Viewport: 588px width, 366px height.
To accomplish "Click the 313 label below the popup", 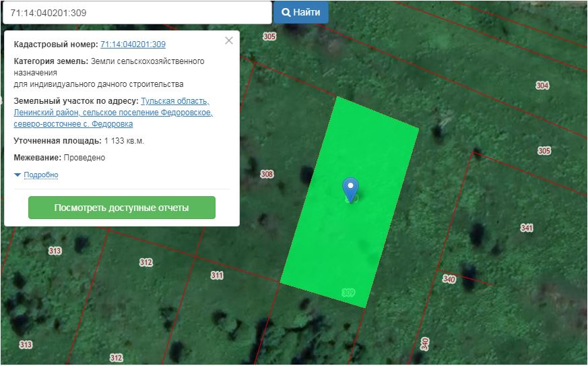I will pos(55,251).
